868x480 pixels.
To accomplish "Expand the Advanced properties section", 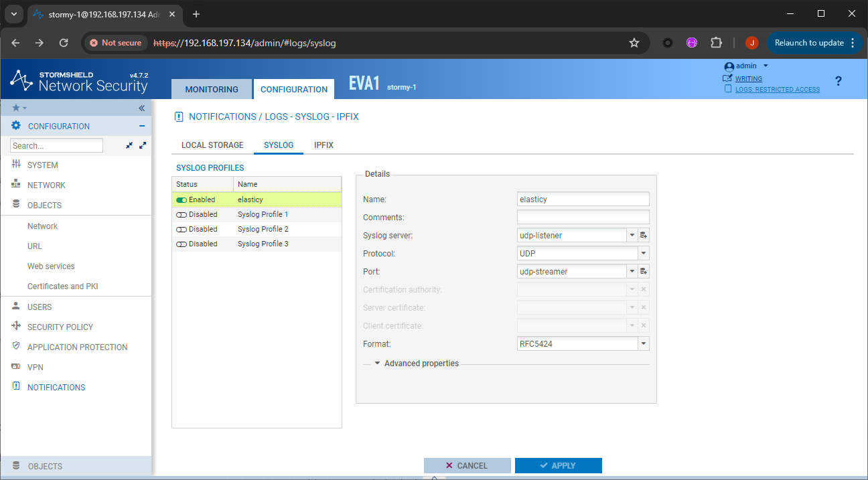I will (x=417, y=363).
